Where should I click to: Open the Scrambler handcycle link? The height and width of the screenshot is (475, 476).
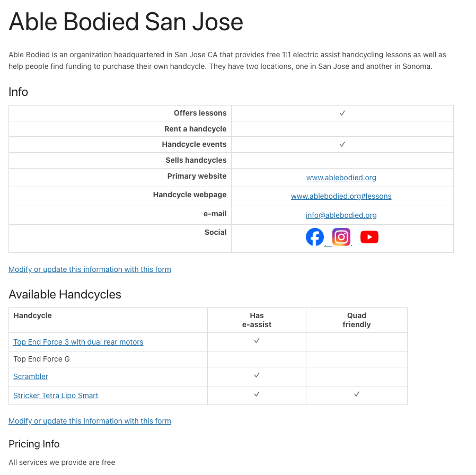[x=31, y=376]
